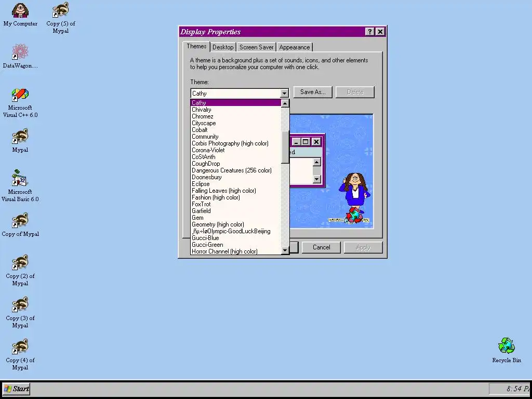The height and width of the screenshot is (399, 532).
Task: Choose Corbis Photography (high color) theme
Action: pos(236,143)
